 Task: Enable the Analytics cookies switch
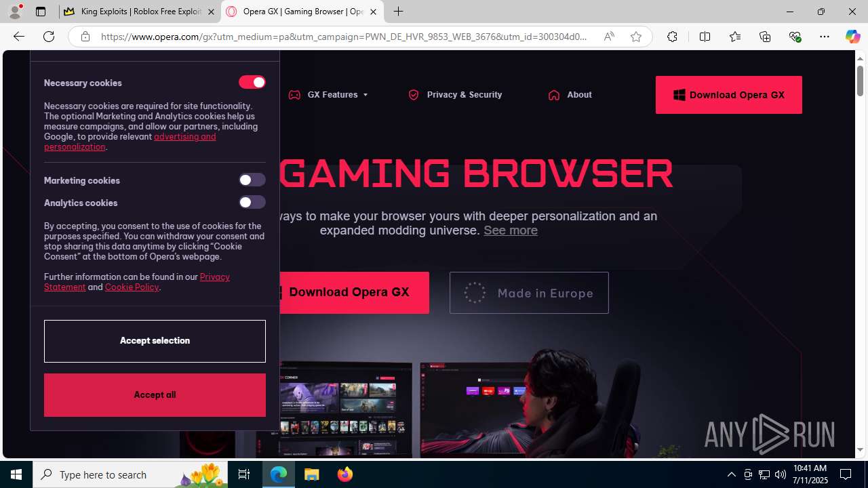click(x=252, y=202)
